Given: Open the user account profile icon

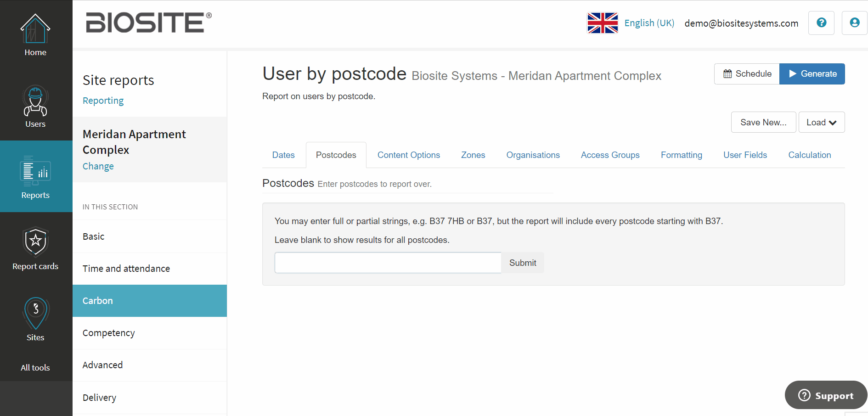Looking at the screenshot, I should (854, 23).
